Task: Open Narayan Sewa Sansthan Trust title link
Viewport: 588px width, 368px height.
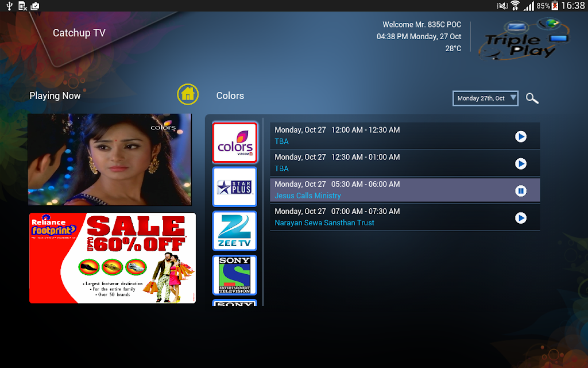Action: point(324,223)
